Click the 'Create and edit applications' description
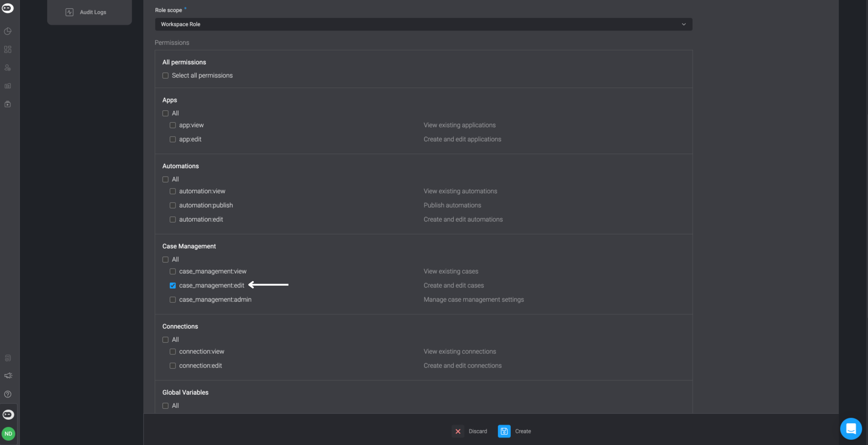The image size is (868, 445). point(462,139)
